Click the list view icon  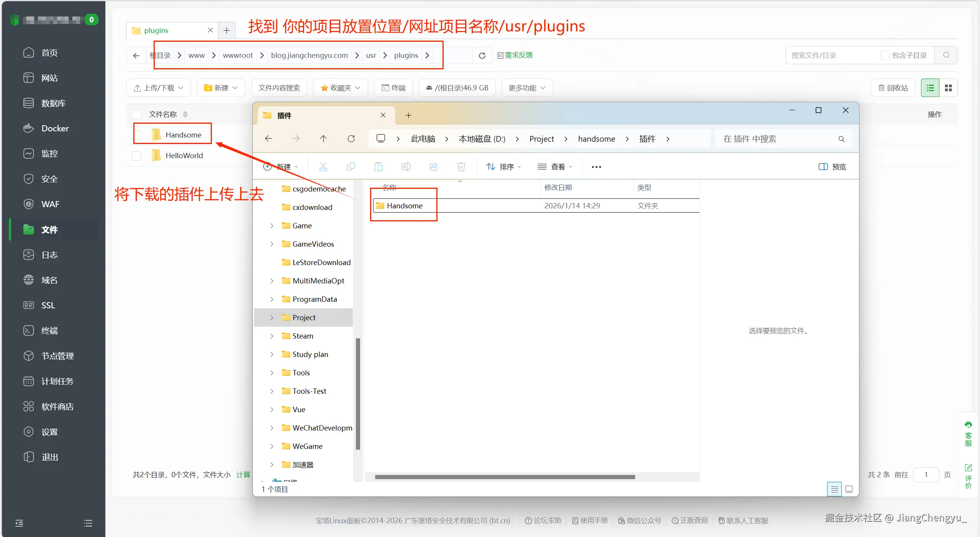930,88
